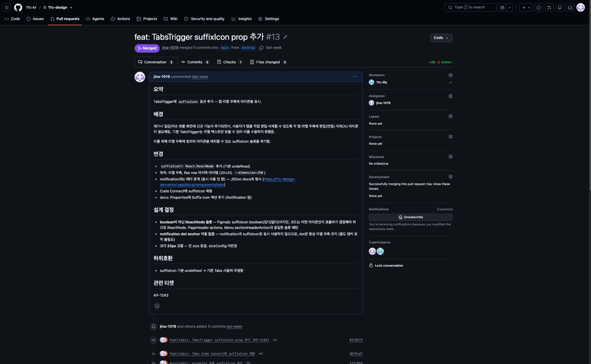Click the search input field
591x364 pixels.
click(470, 7)
